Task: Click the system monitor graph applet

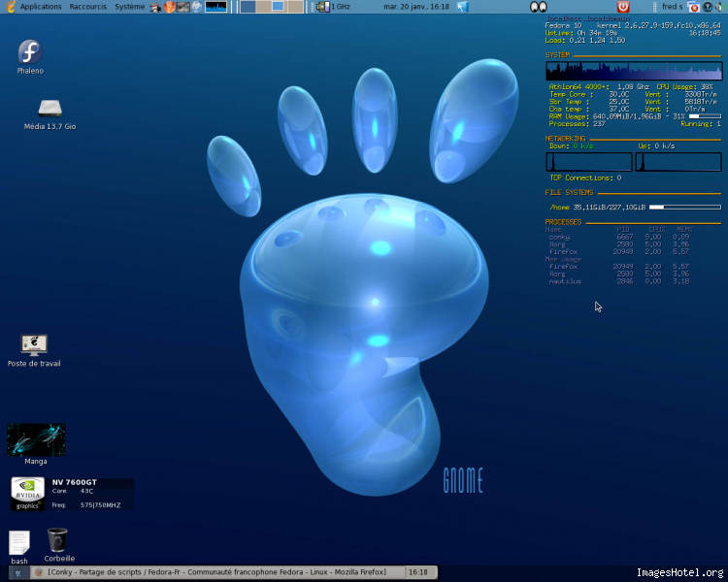Action: [x=216, y=7]
